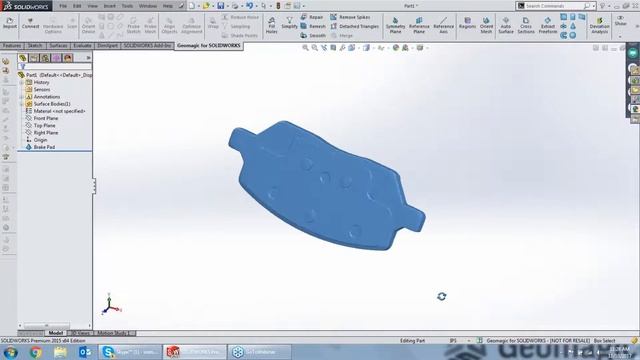Click the Smooth mesh tool
This screenshot has width=640, height=360.
pyautogui.click(x=313, y=36)
